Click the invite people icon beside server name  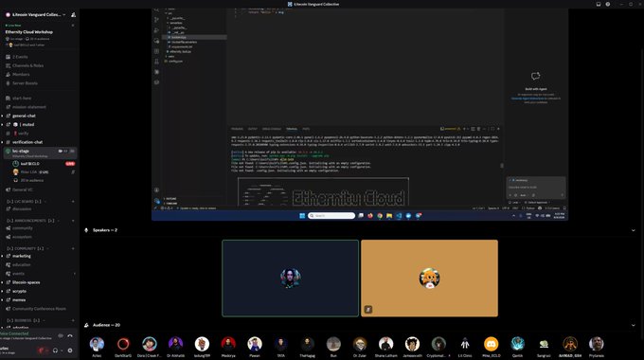click(x=74, y=14)
